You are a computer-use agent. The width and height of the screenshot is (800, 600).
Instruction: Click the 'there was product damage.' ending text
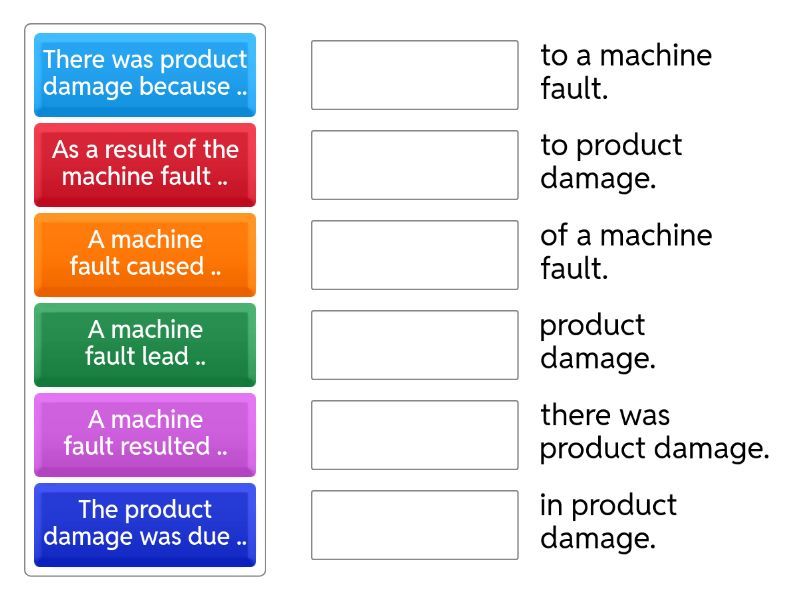654,432
